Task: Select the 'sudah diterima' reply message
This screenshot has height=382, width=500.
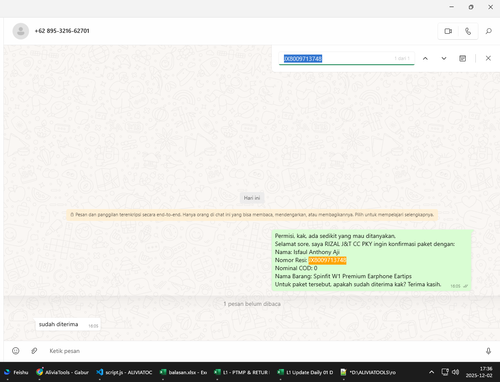Action: (x=68, y=325)
